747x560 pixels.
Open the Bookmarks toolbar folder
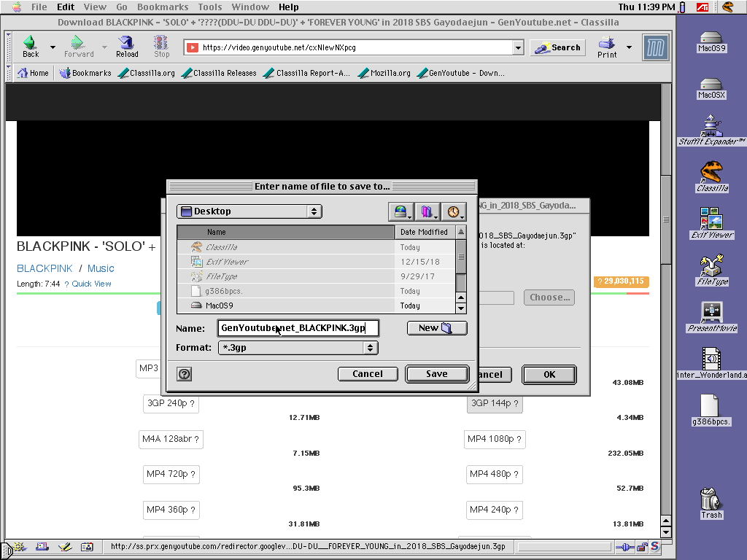click(85, 73)
